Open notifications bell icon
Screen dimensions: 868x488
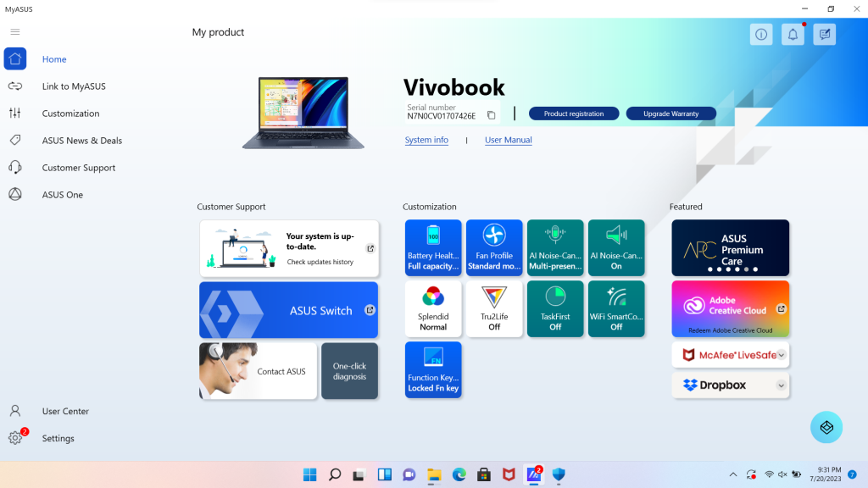pyautogui.click(x=793, y=34)
